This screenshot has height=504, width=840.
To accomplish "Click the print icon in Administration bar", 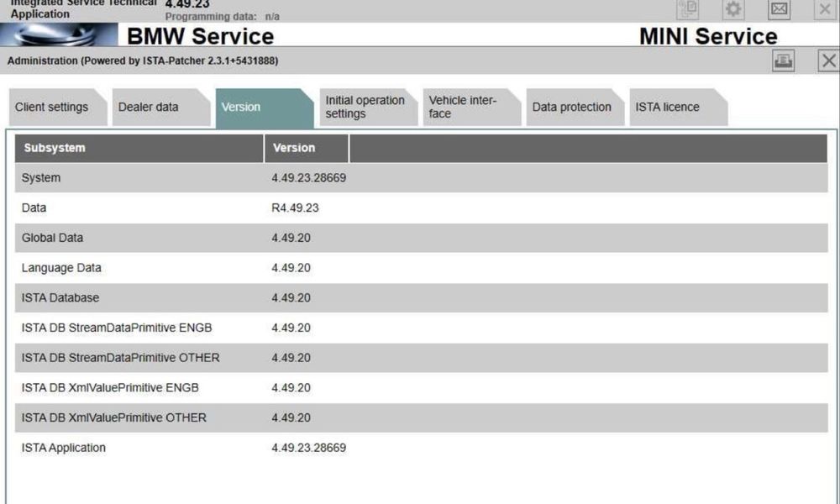I will click(783, 60).
